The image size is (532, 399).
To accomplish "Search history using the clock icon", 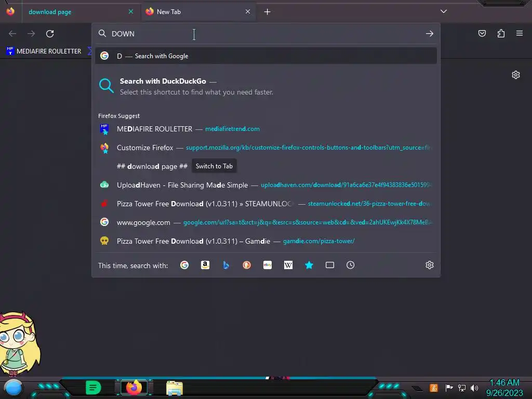I will tap(351, 265).
